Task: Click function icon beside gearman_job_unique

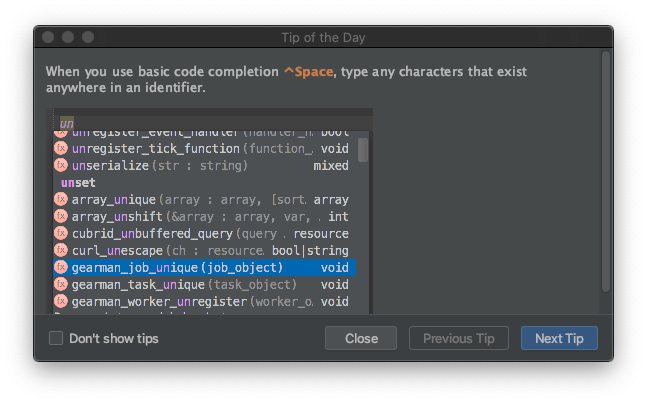Action: click(x=61, y=267)
